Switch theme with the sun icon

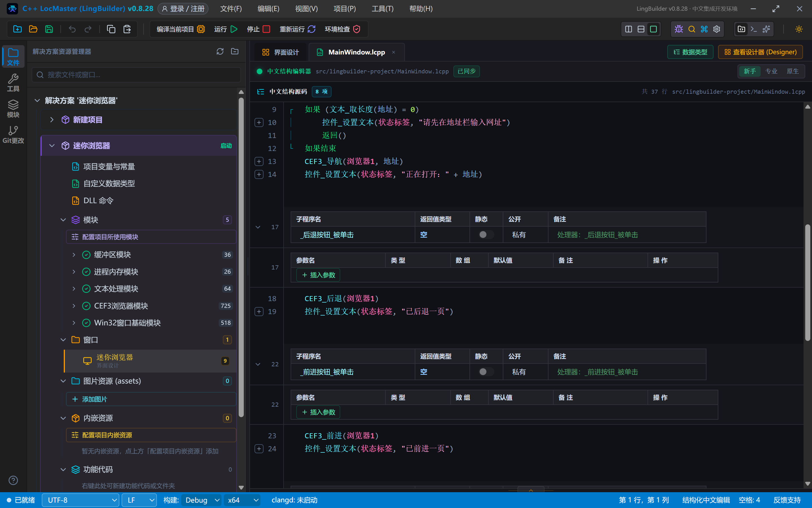click(x=799, y=29)
